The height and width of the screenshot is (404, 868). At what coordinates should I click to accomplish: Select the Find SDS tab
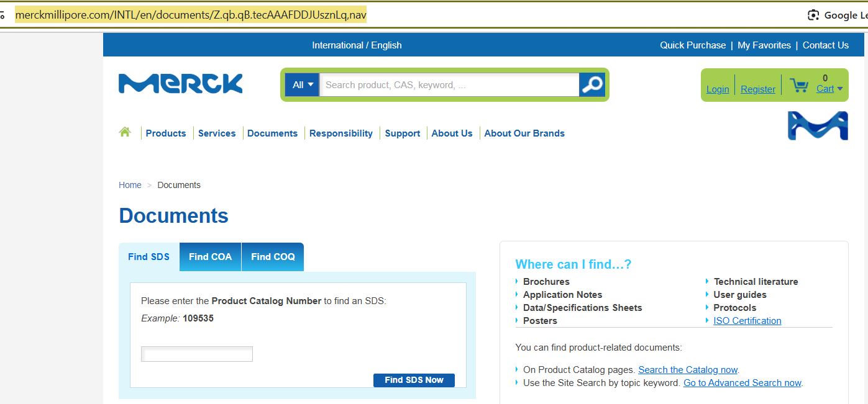(x=148, y=257)
